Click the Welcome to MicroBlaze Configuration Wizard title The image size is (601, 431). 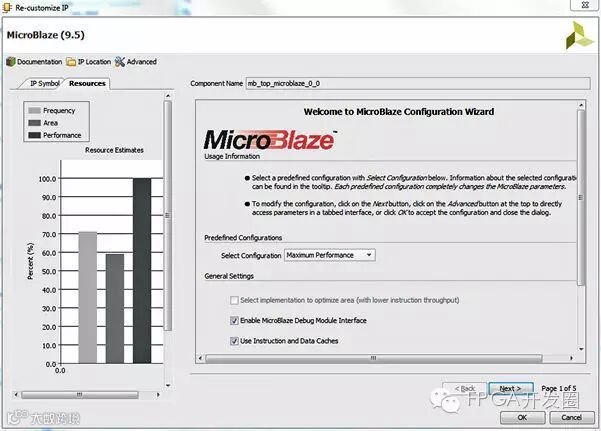(x=399, y=112)
